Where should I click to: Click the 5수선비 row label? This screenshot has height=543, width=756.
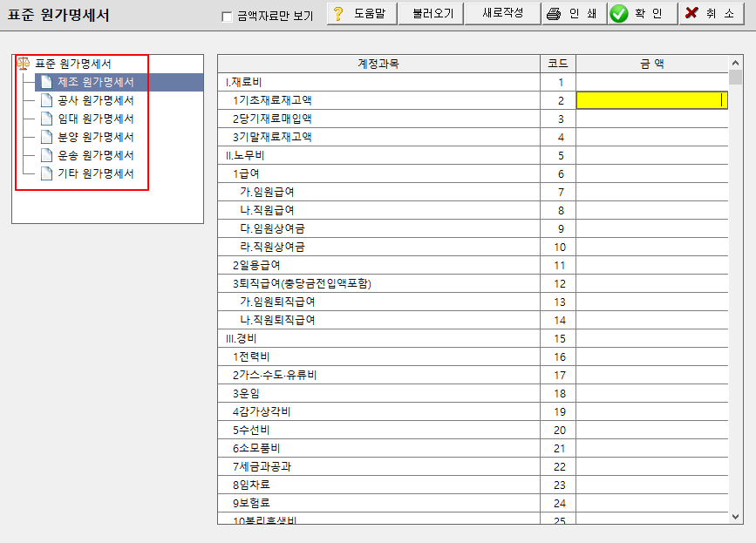point(251,430)
